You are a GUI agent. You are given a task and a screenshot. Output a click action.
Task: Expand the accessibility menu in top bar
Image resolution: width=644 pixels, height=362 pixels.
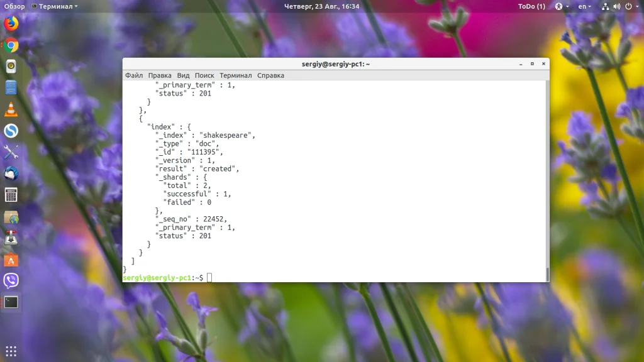(x=562, y=6)
